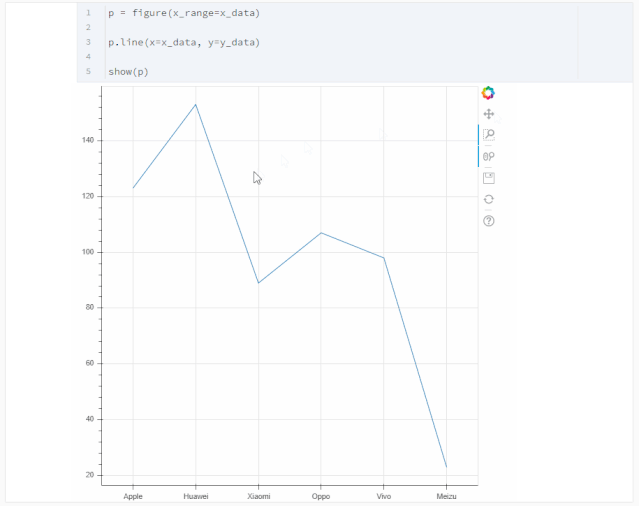This screenshot has width=639, height=506.
Task: Click the figure(x_range=x_data) code line
Action: click(x=184, y=13)
